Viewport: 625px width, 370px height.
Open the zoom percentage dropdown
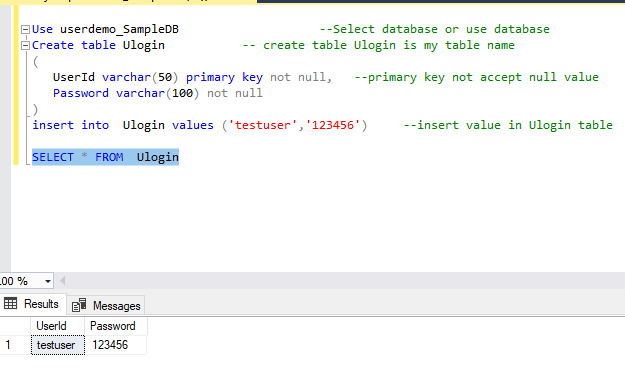(48, 281)
